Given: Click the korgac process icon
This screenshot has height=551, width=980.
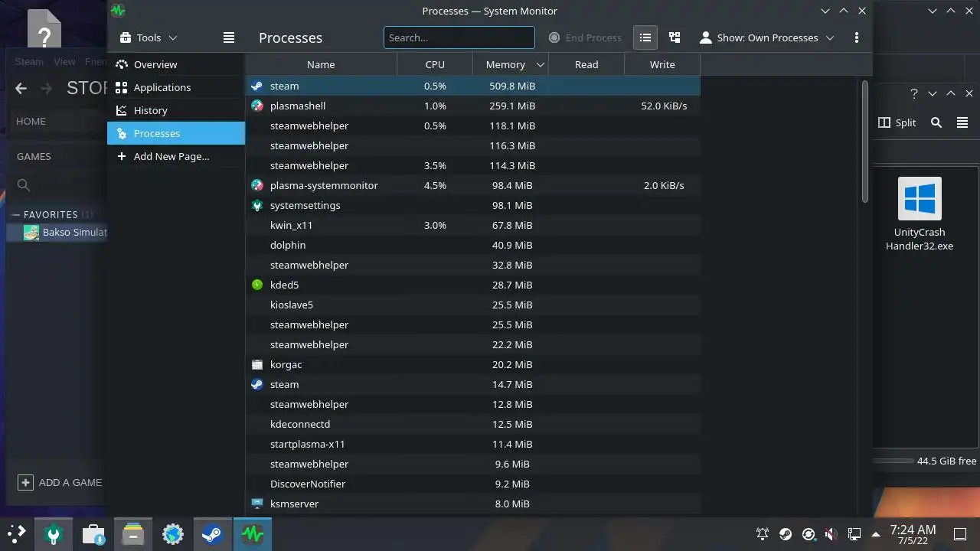Looking at the screenshot, I should [257, 364].
